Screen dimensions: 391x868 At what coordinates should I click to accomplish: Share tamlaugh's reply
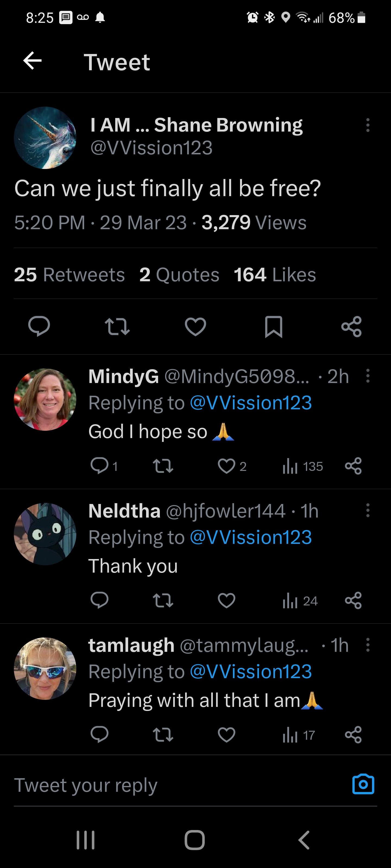(353, 735)
